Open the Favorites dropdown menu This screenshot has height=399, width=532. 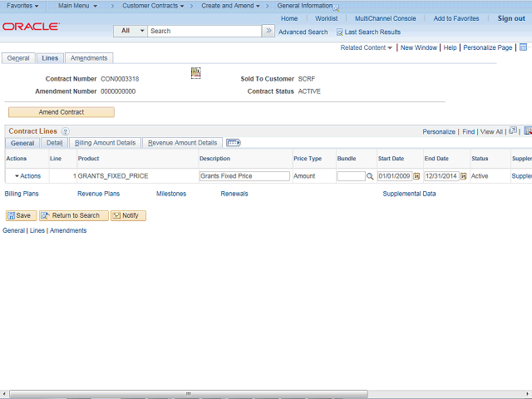pyautogui.click(x=22, y=6)
